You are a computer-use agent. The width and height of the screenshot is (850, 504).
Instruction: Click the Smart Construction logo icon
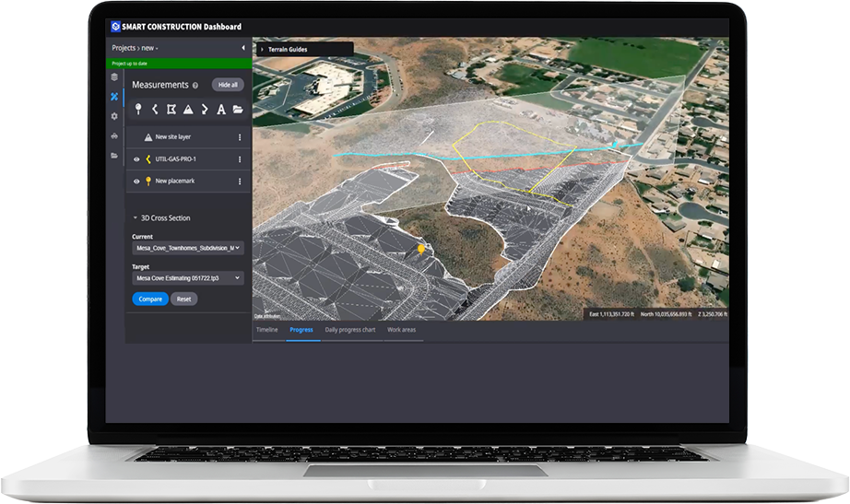pos(115,26)
